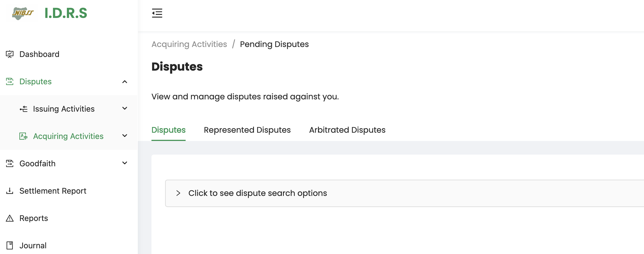Click the Dashboard presentation icon
Viewport: 644px width, 254px height.
tap(10, 54)
